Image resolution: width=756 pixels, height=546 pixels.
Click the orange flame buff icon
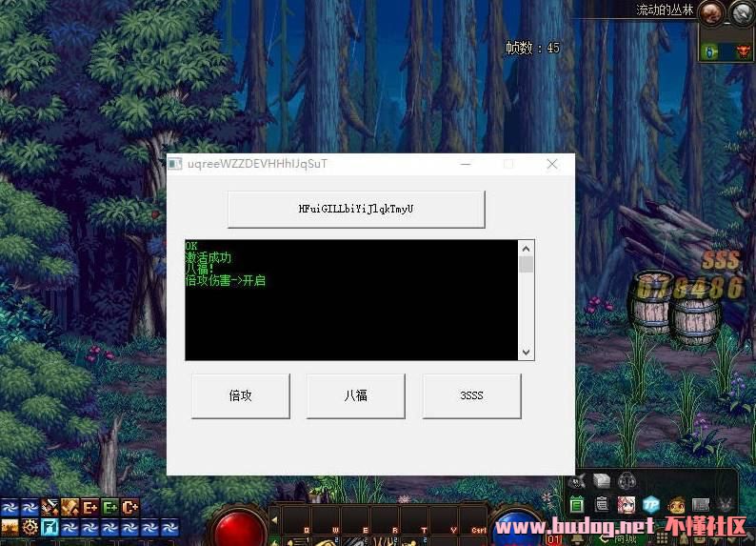10,527
